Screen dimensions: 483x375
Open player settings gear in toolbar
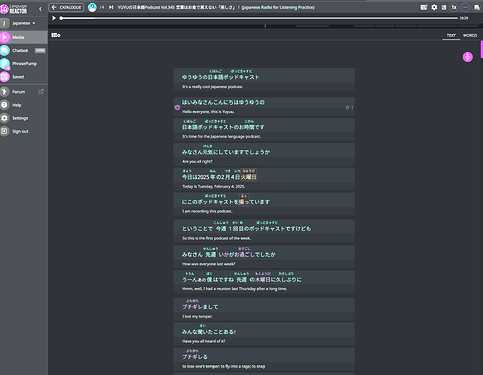pyautogui.click(x=434, y=7)
